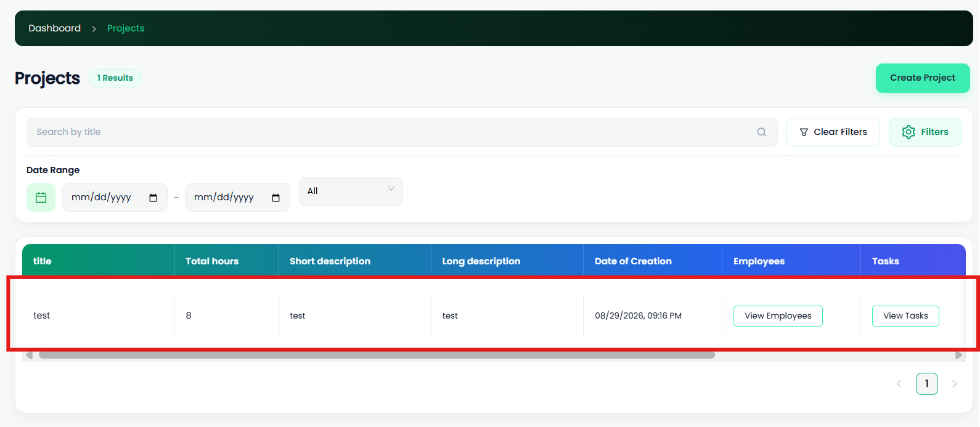Click the Date of Creation column header
This screenshot has width=980, height=427.
[653, 261]
